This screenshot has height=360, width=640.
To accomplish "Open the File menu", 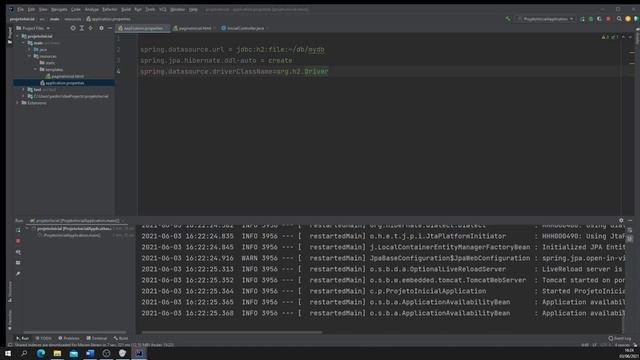I will (20, 9).
